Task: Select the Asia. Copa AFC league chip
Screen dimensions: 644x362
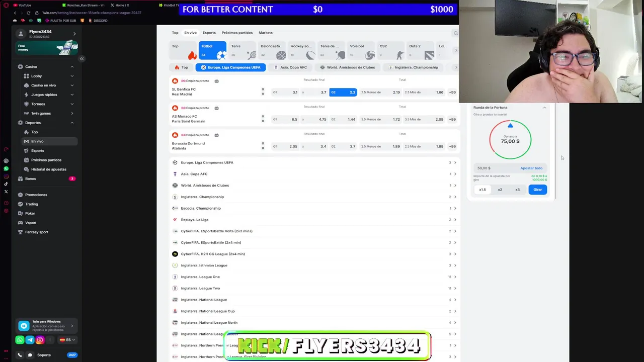Action: tap(290, 67)
